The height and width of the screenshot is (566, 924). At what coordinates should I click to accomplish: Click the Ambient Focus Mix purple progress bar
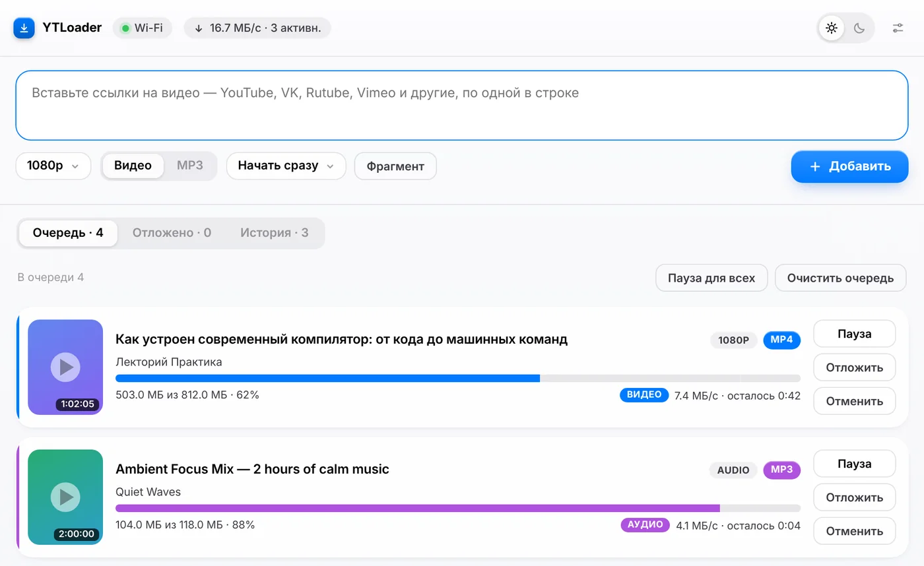(458, 509)
